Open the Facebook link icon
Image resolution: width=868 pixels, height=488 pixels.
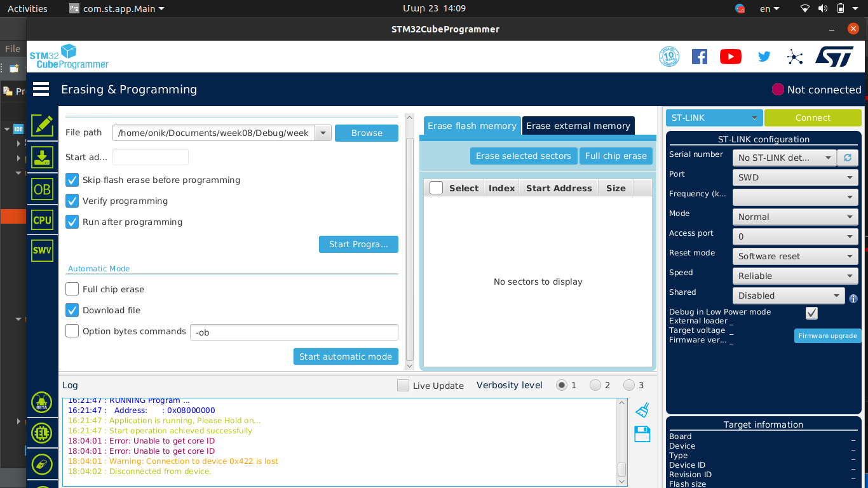(700, 57)
